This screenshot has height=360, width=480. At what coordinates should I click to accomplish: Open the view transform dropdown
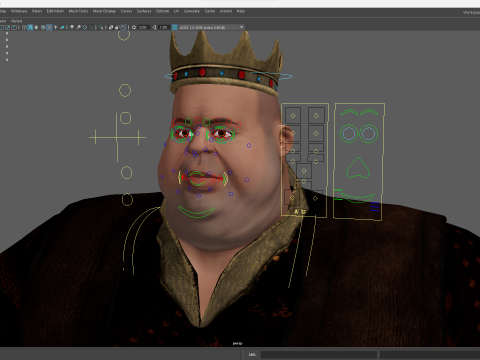pyautogui.click(x=212, y=27)
